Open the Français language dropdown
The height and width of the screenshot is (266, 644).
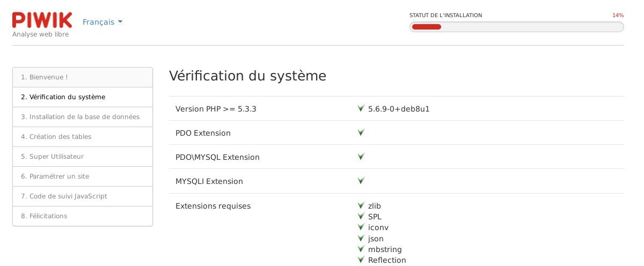pyautogui.click(x=103, y=22)
